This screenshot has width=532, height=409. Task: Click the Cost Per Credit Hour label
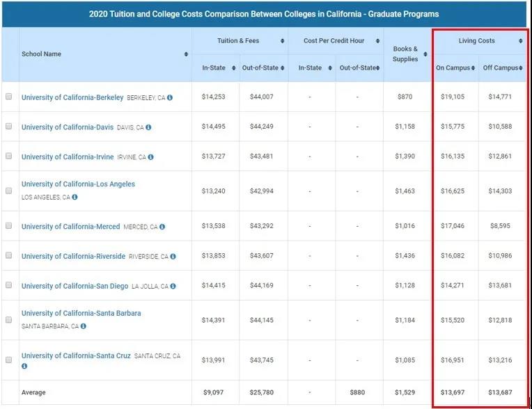(334, 40)
